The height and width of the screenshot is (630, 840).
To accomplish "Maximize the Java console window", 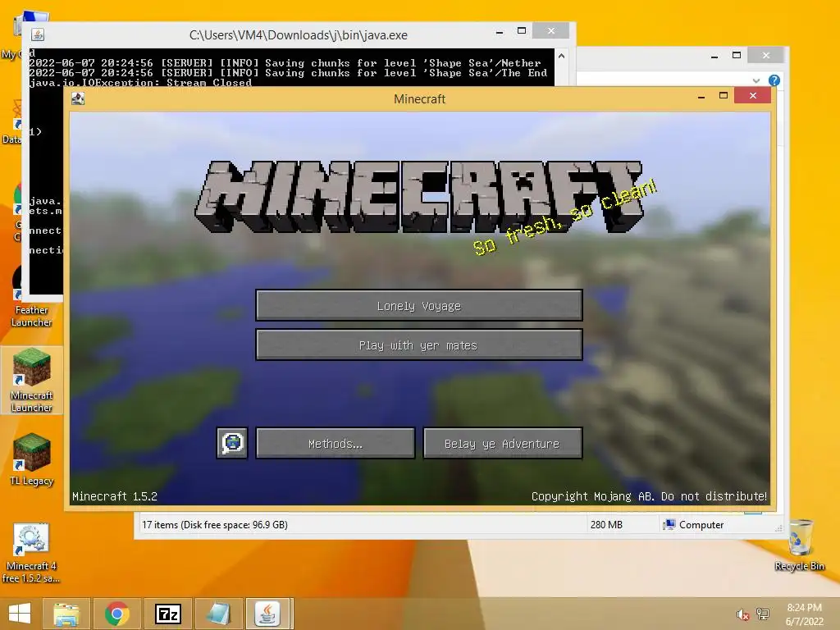I will (x=521, y=31).
